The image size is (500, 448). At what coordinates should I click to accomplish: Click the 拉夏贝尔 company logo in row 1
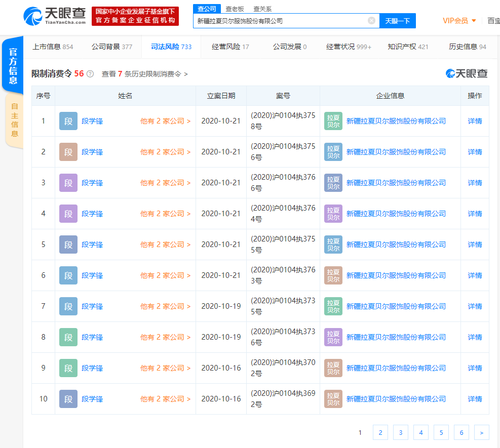[333, 121]
